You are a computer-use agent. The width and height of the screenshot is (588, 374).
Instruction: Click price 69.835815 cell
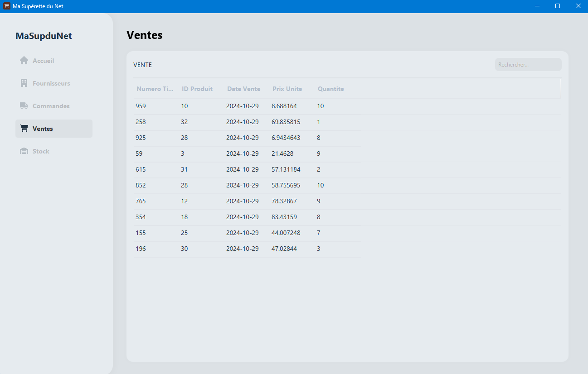point(292,122)
